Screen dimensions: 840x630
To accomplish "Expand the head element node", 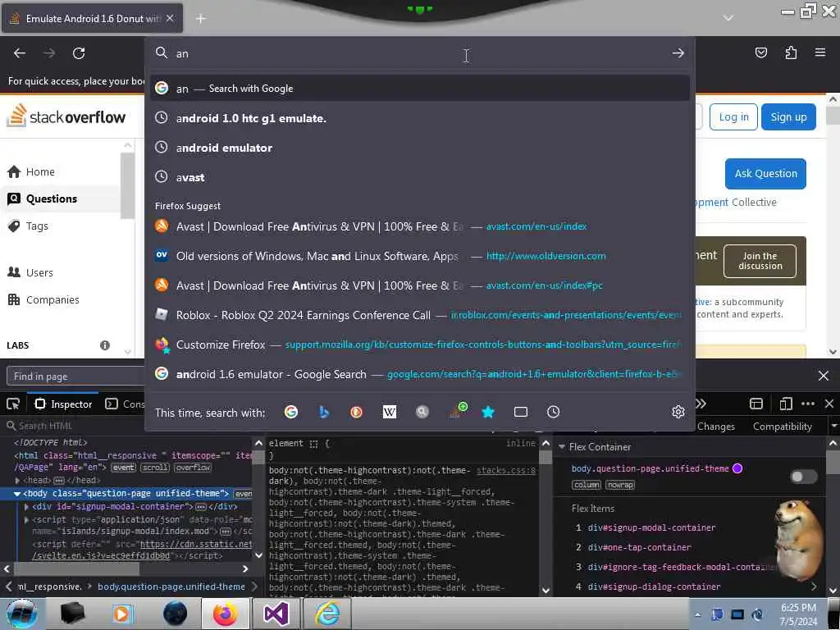I will pyautogui.click(x=18, y=481).
